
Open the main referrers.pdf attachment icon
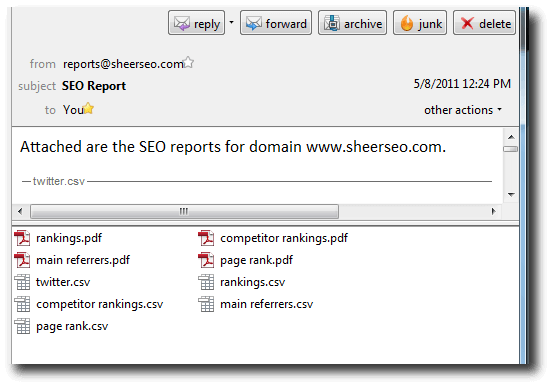point(22,260)
